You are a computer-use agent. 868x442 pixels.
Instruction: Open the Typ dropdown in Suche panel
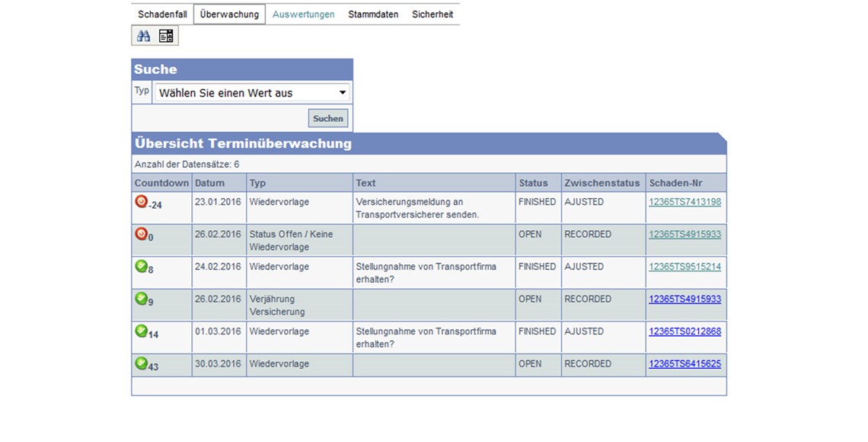coord(252,93)
